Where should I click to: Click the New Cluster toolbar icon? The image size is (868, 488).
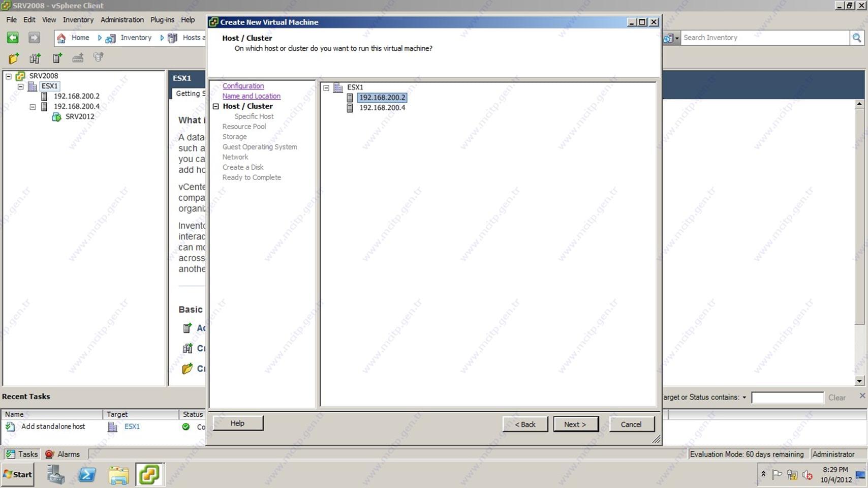click(x=35, y=58)
